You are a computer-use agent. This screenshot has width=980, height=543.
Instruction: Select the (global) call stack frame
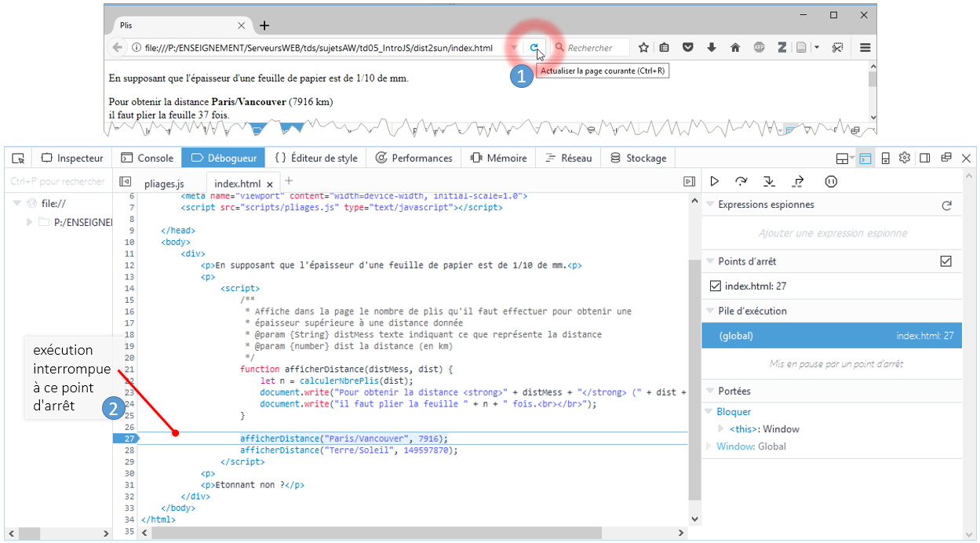pyautogui.click(x=831, y=336)
